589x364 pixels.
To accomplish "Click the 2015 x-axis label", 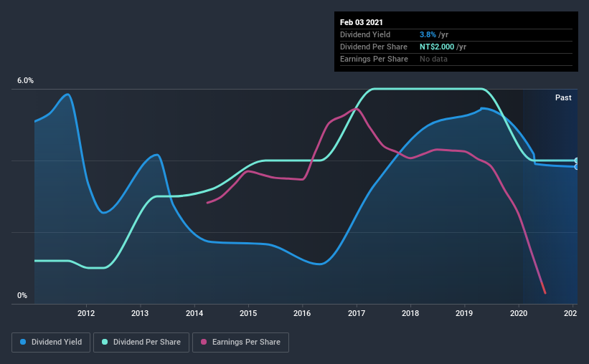I will coord(248,313).
